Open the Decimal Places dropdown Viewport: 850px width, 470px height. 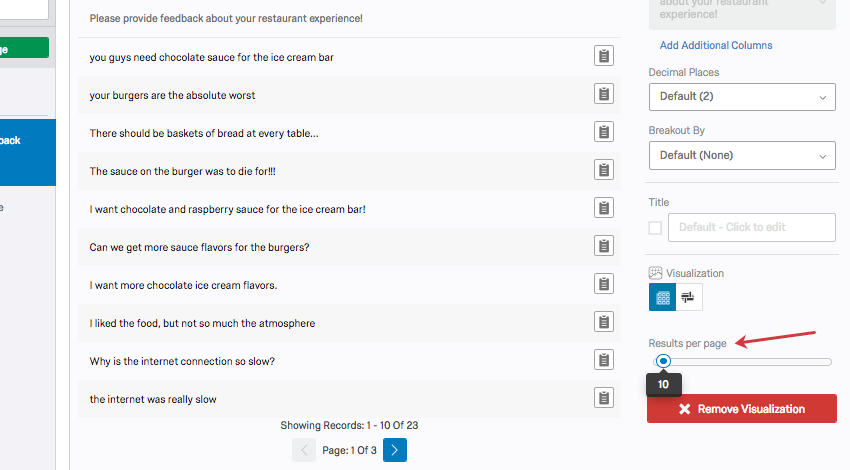[x=741, y=97]
